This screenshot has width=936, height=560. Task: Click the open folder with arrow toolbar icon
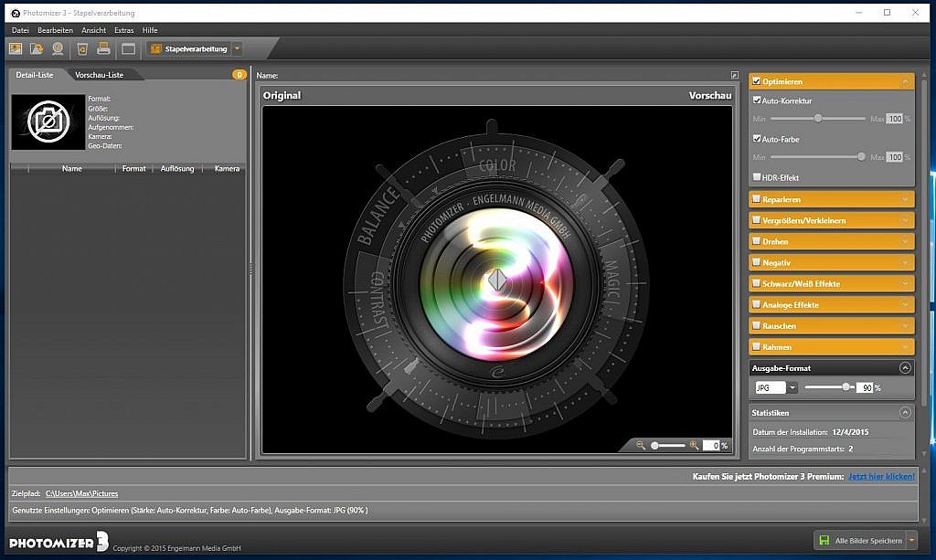click(x=37, y=49)
